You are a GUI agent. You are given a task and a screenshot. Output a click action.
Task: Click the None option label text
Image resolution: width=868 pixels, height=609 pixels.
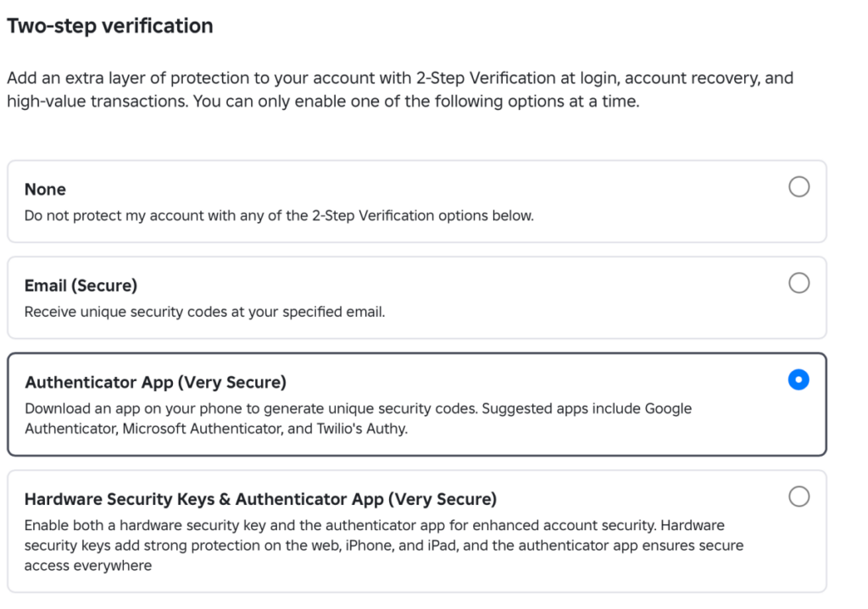(x=45, y=189)
